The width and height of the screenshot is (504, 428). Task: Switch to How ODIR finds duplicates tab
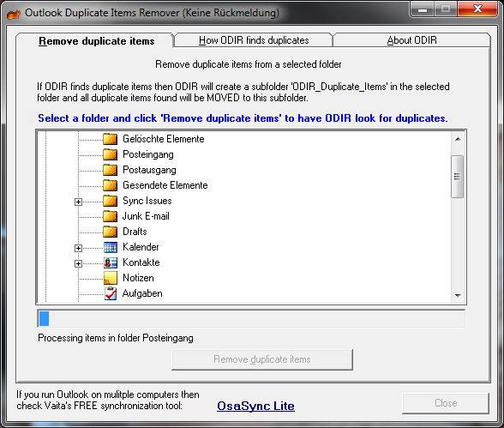point(254,40)
